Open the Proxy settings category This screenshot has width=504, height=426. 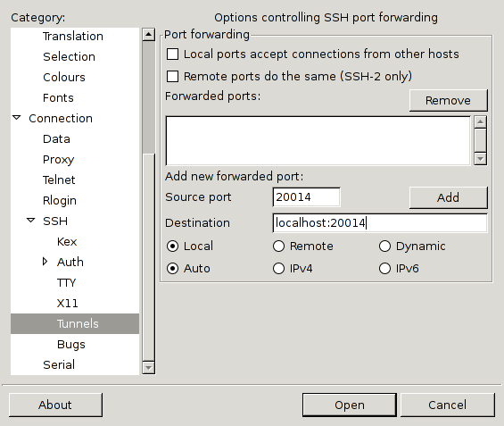coord(59,160)
